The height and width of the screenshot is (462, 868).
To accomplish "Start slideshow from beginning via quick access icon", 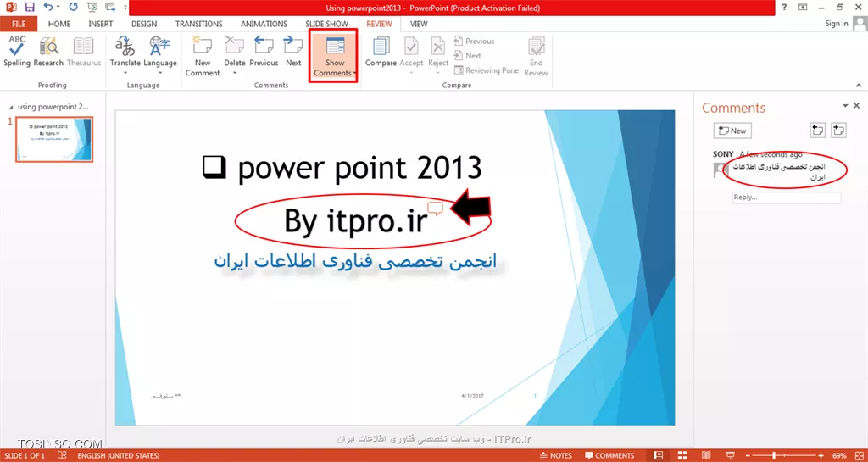I will point(92,7).
